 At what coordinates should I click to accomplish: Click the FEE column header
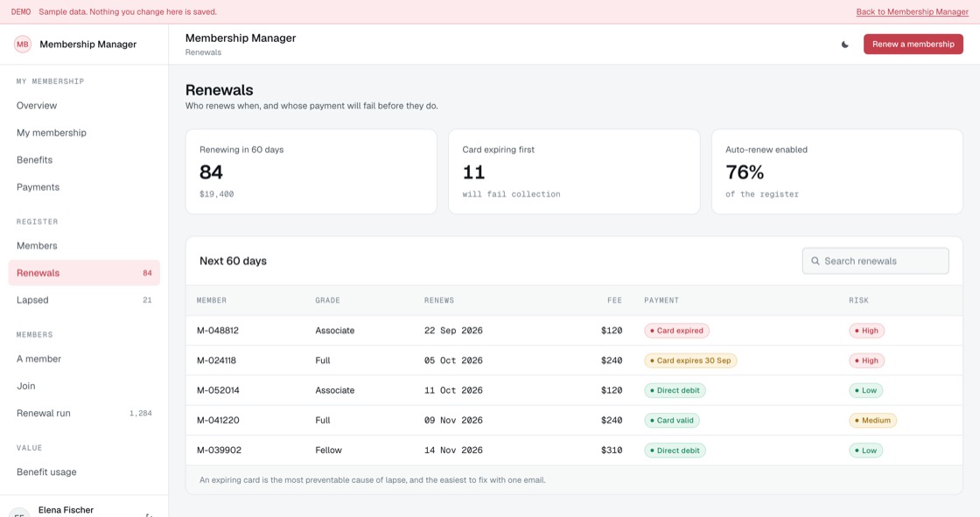coord(614,301)
